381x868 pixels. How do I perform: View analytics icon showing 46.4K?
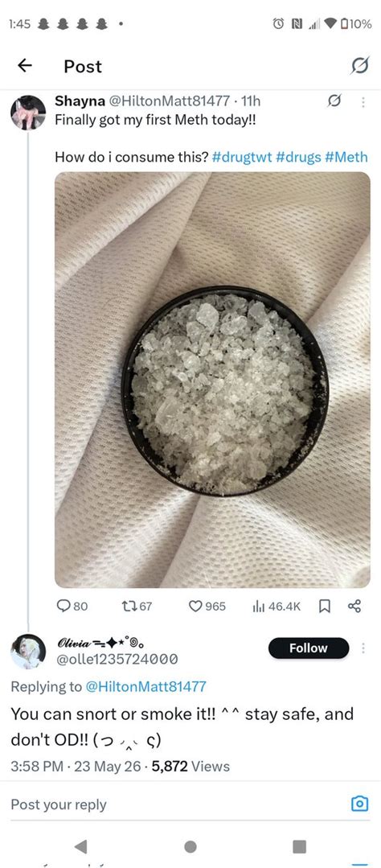click(x=258, y=607)
